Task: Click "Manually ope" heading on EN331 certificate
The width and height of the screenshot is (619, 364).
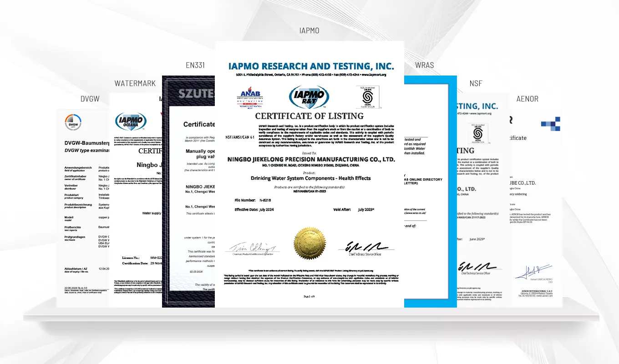Action: click(x=200, y=151)
